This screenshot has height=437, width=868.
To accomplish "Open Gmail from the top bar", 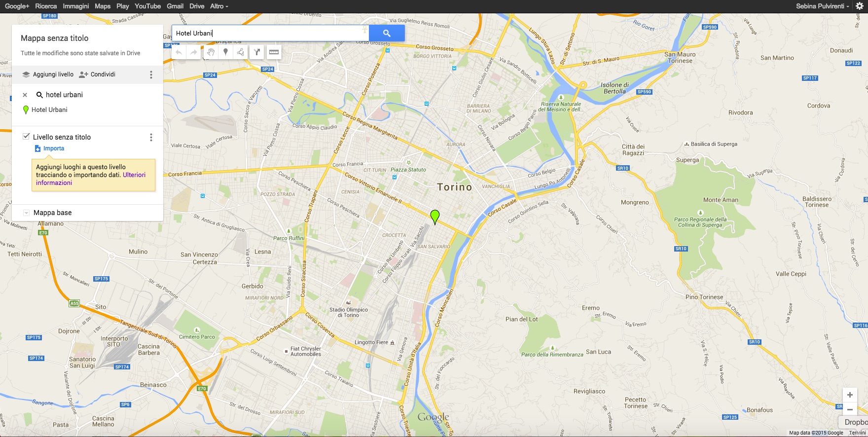I will (x=175, y=6).
